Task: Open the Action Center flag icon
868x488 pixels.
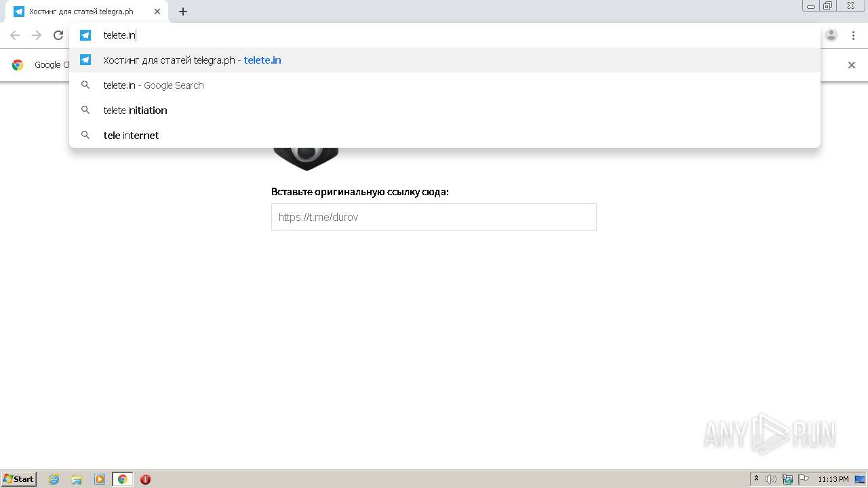Action: [804, 479]
